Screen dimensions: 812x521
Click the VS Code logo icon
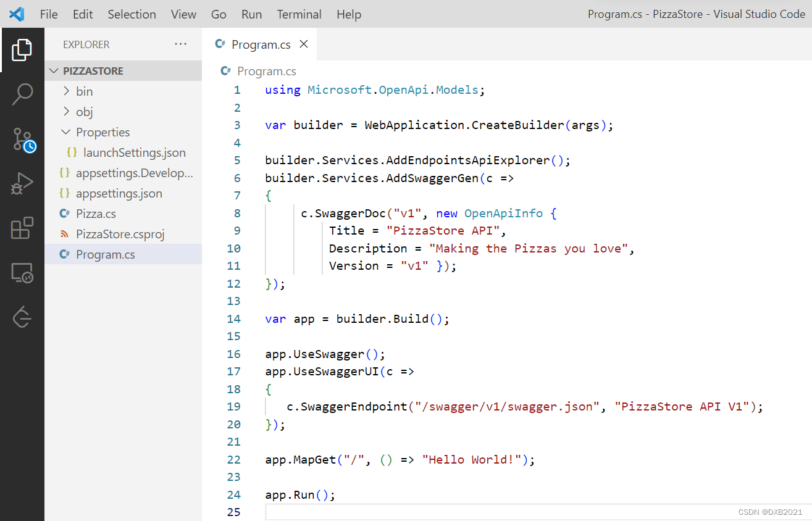[x=17, y=14]
